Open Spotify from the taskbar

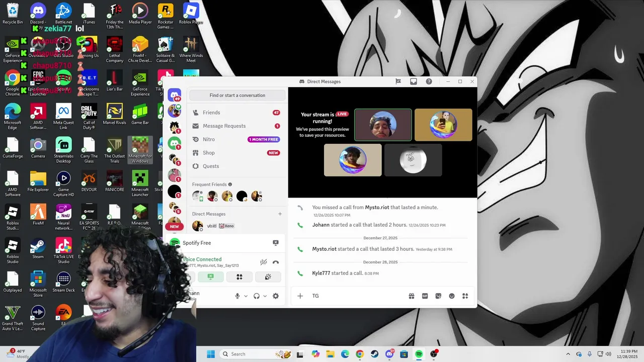419,354
